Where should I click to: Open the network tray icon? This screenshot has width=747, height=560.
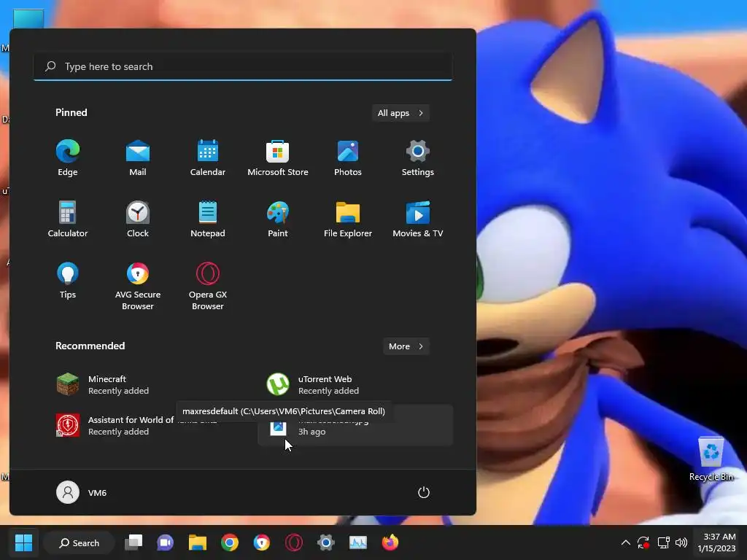[x=663, y=542]
